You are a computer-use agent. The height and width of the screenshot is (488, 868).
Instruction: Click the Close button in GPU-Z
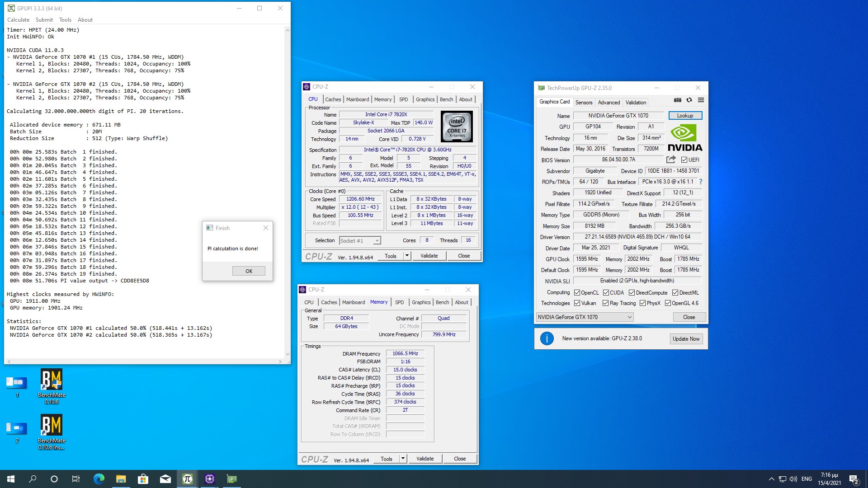(x=689, y=317)
